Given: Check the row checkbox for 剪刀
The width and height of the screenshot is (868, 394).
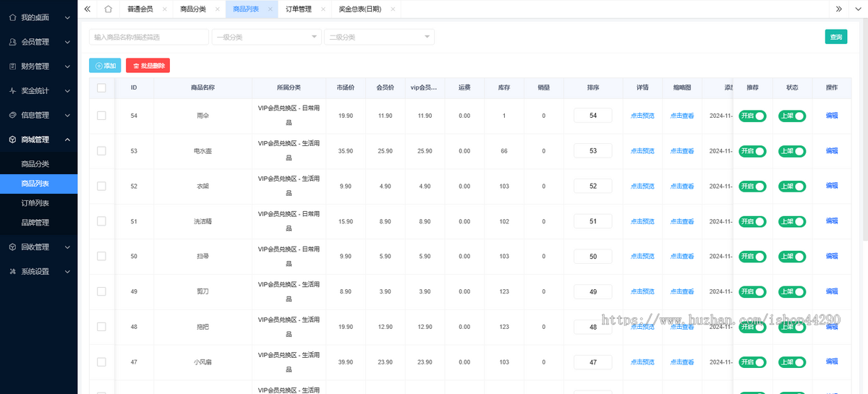Looking at the screenshot, I should [x=101, y=291].
